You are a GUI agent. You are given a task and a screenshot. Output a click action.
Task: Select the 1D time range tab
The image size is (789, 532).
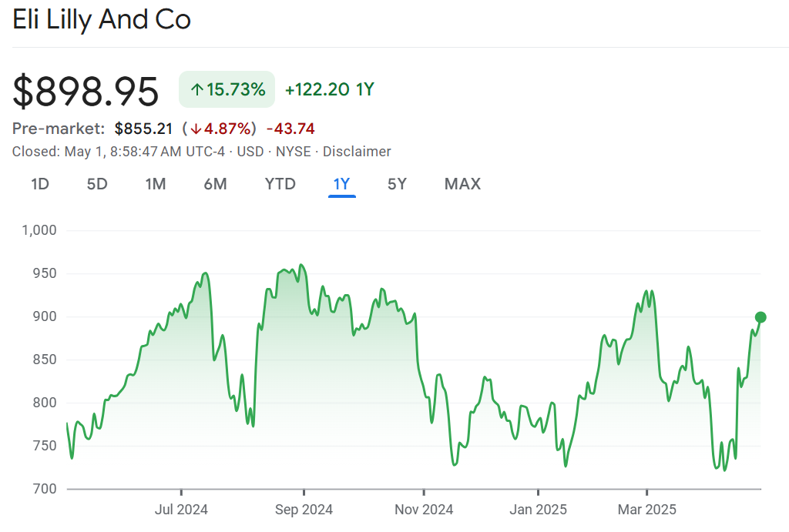click(40, 184)
